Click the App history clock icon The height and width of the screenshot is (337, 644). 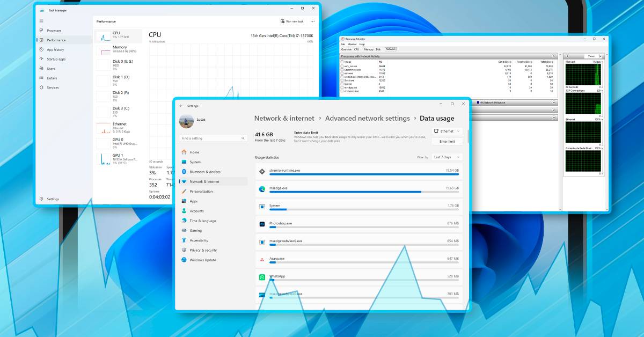[x=41, y=49]
